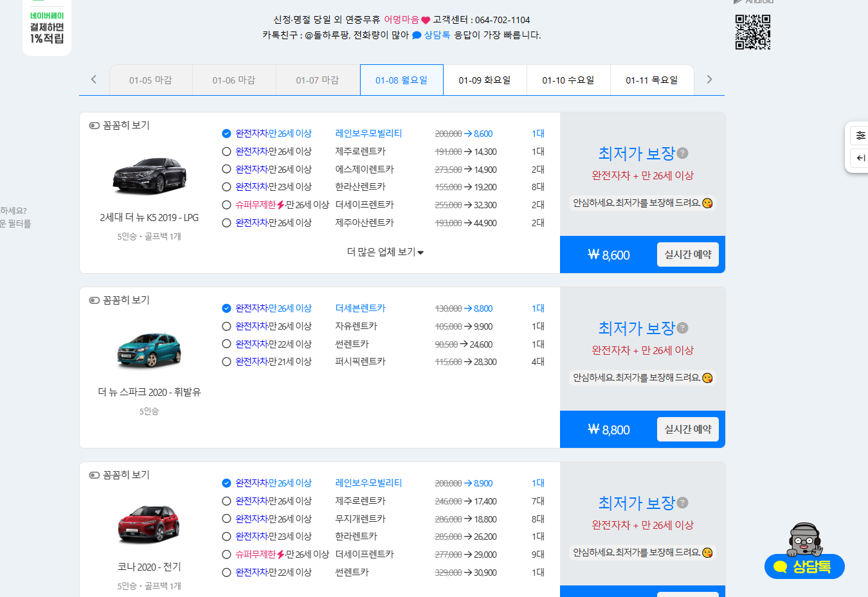Click the right arrow to see later dates
This screenshot has width=868, height=597.
(709, 79)
